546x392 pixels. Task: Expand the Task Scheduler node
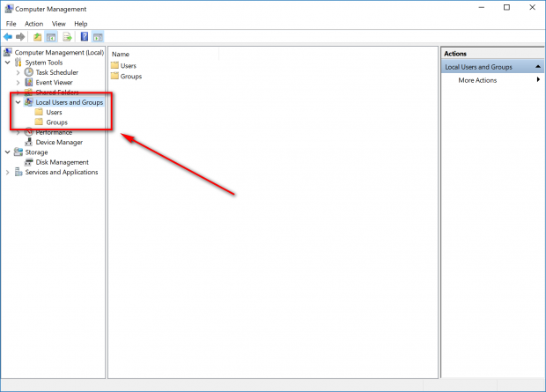pos(18,72)
